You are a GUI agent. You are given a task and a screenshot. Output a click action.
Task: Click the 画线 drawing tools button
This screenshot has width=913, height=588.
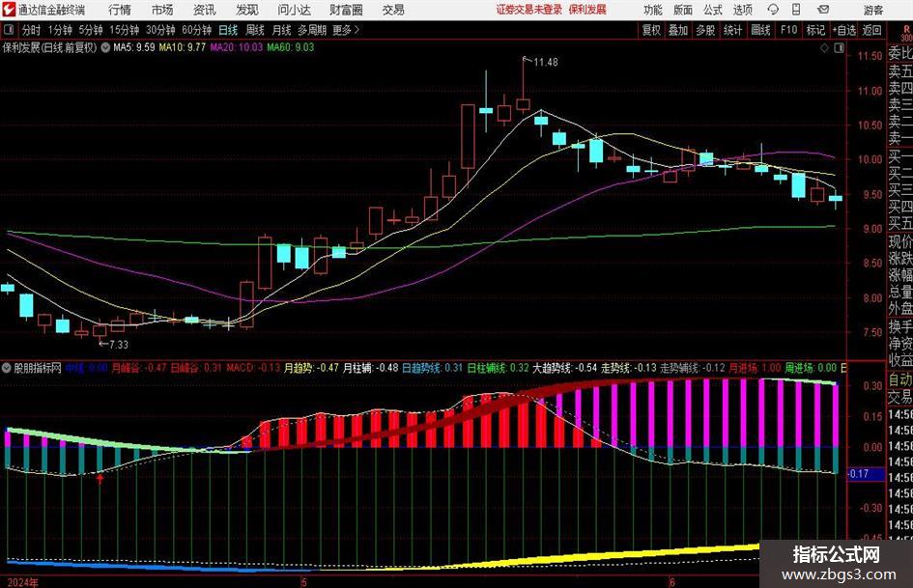click(760, 30)
